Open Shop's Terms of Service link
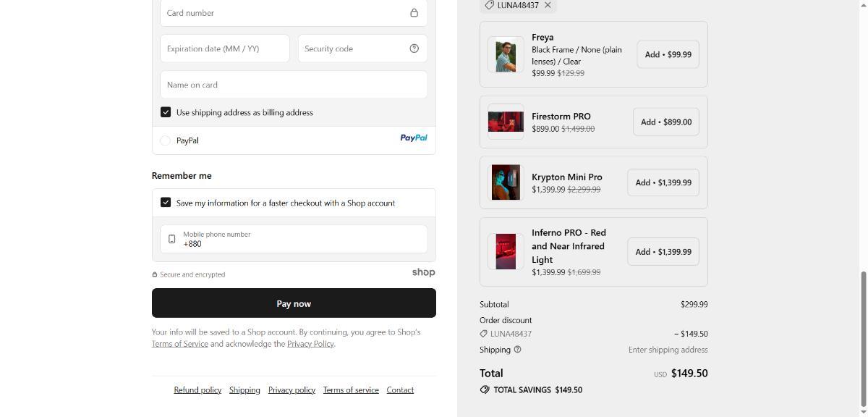868x417 pixels. tap(179, 344)
